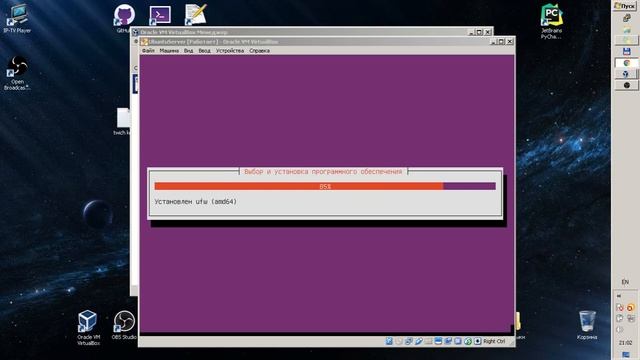Open the IP-TV Player desktop shortcut
Screen dimensions: 640x360
pos(17,18)
